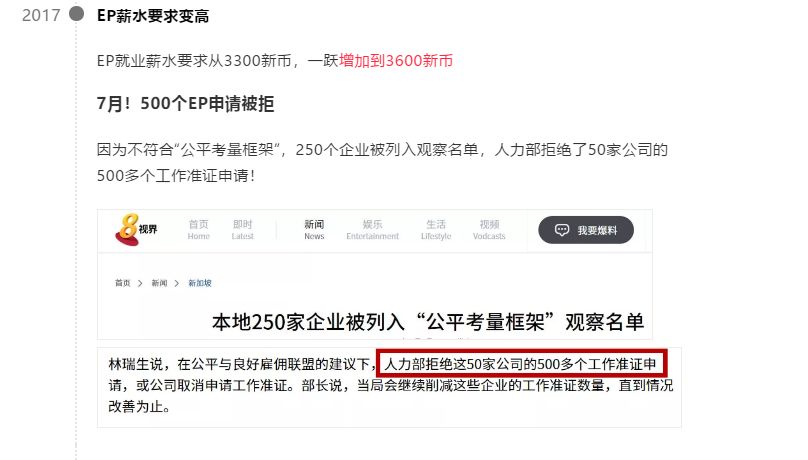Open the 首页 Home menu item
Image resolution: width=808 pixels, height=460 pixels.
click(198, 230)
